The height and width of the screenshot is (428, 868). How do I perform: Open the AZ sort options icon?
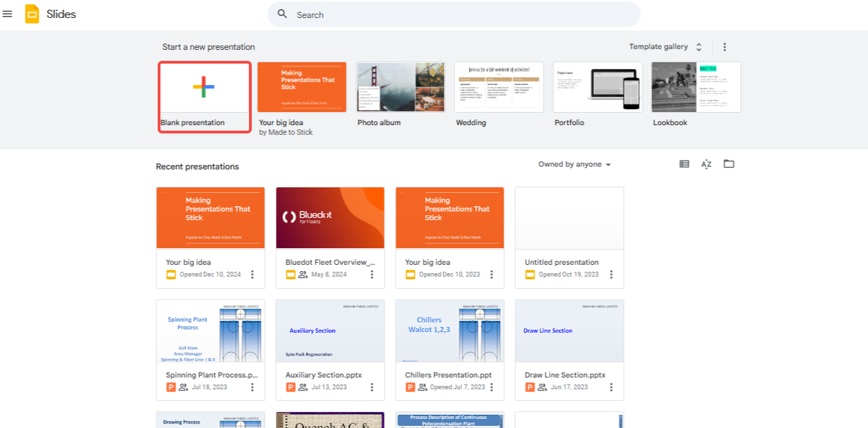pyautogui.click(x=706, y=164)
